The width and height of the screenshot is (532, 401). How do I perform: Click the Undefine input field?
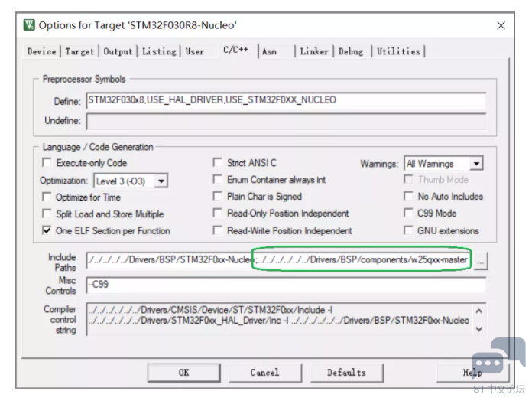286,121
